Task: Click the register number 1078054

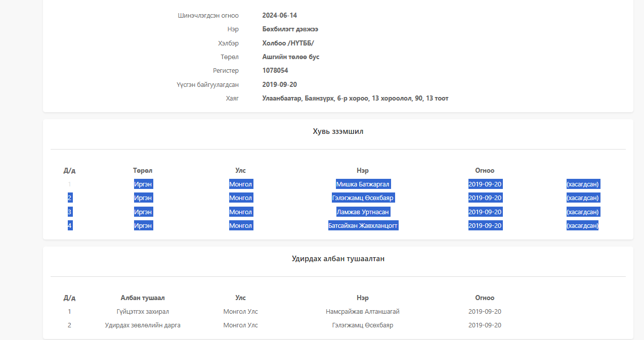Action: [275, 71]
